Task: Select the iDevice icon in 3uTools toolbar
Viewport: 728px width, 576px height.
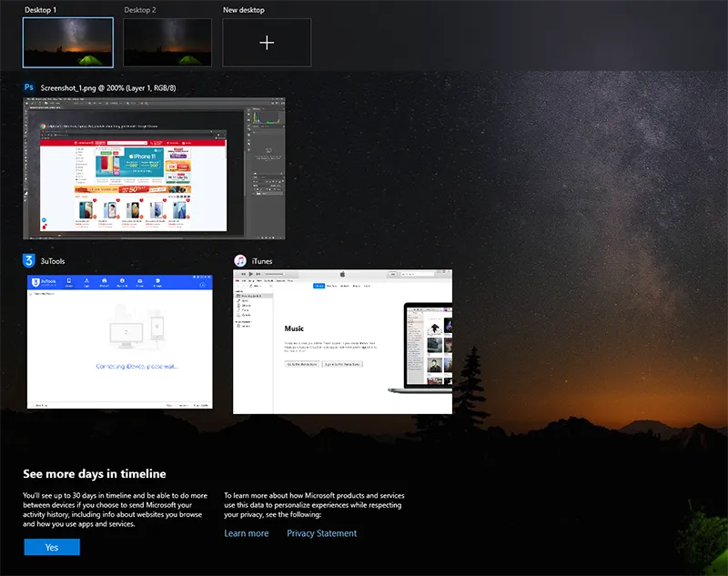Action: coord(67,283)
